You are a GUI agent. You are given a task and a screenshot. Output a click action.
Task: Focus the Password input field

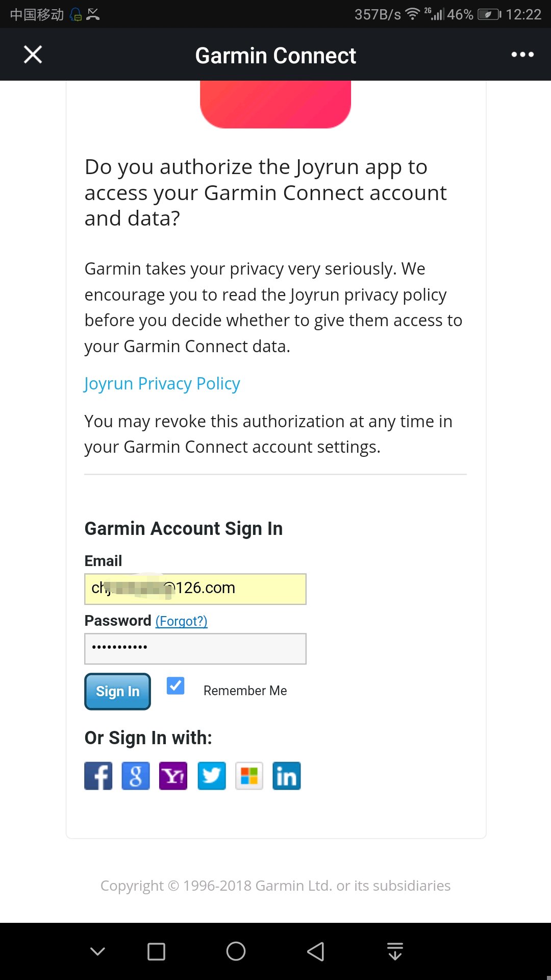[195, 649]
